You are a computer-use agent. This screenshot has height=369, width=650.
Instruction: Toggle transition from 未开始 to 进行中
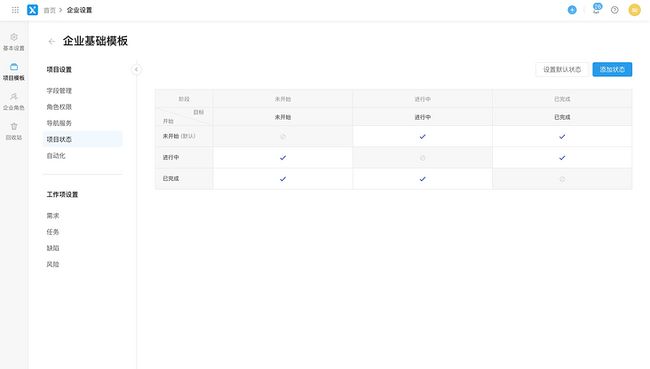point(422,136)
